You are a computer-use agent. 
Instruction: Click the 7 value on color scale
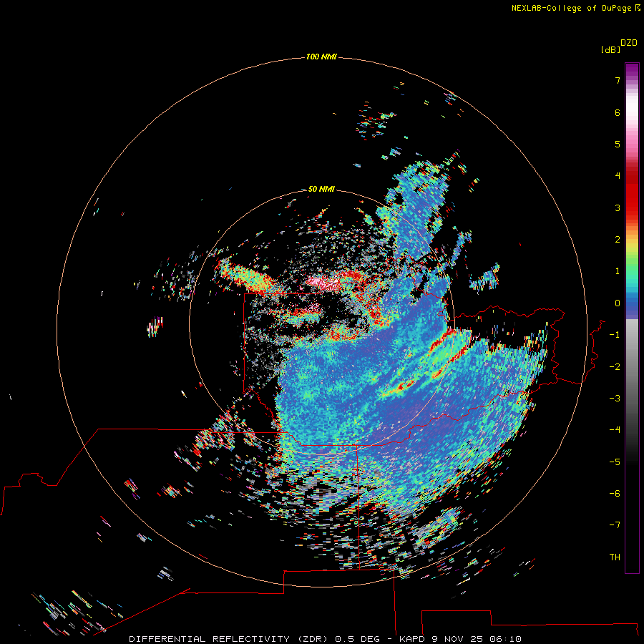(618, 80)
